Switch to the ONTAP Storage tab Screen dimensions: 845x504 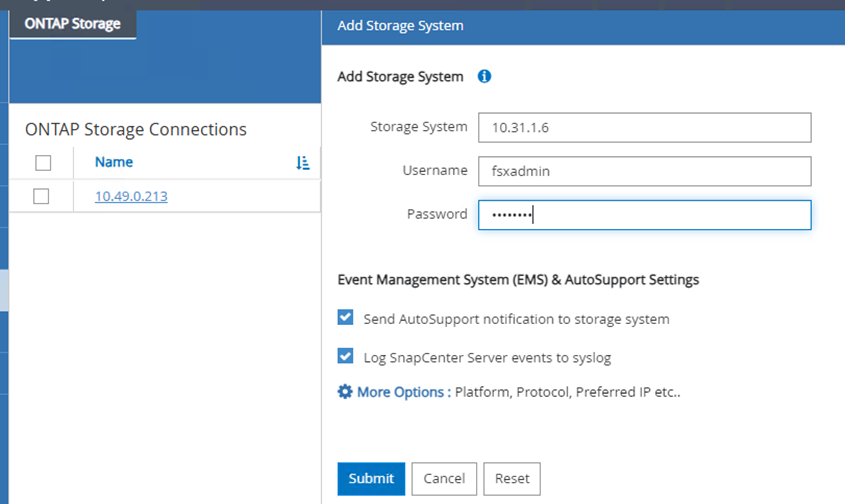coord(72,24)
